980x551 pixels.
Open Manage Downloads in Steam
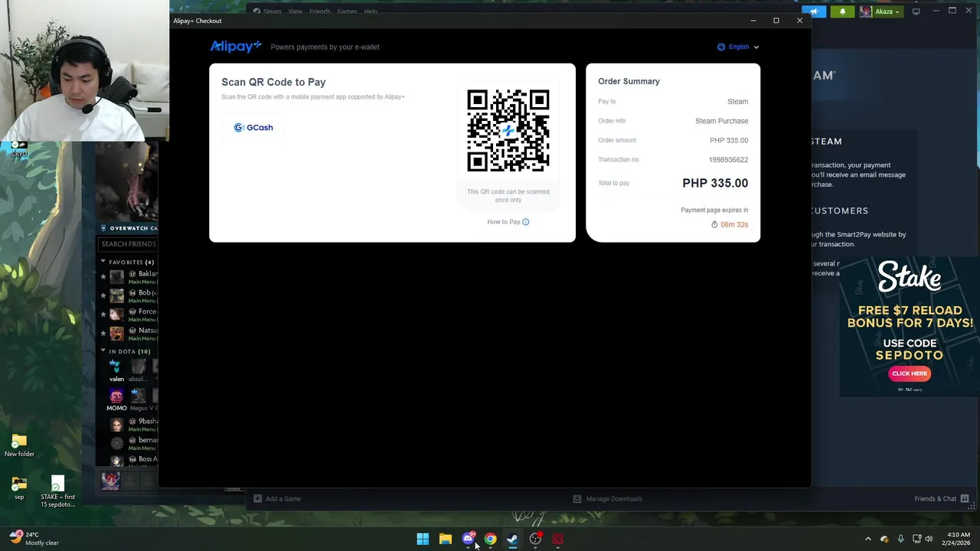click(x=608, y=499)
